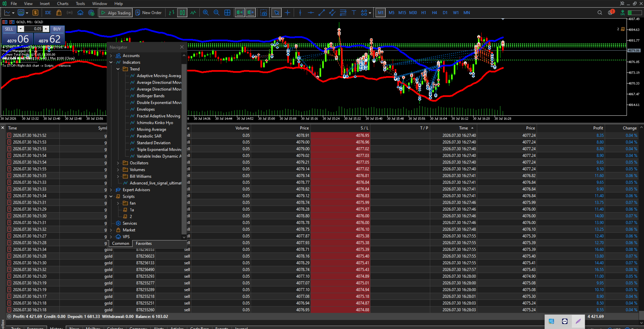Draw a horizontal line tool
Image resolution: width=644 pixels, height=329 pixels.
tap(311, 13)
